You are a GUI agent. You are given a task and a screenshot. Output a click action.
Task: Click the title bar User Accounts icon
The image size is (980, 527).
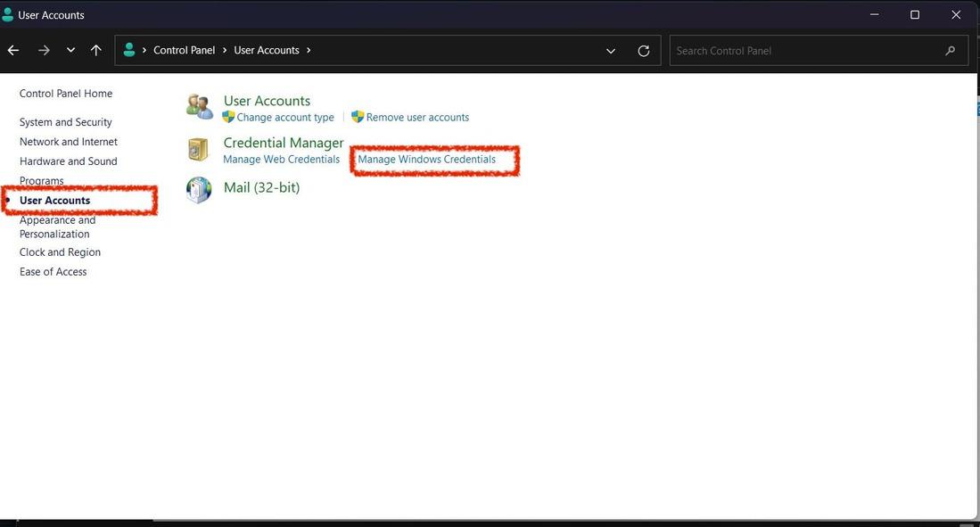click(x=7, y=14)
